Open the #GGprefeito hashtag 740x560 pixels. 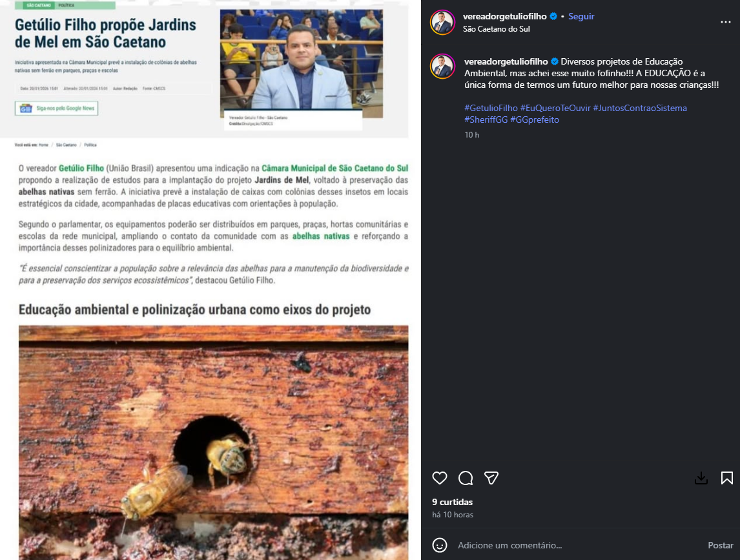pos(534,120)
